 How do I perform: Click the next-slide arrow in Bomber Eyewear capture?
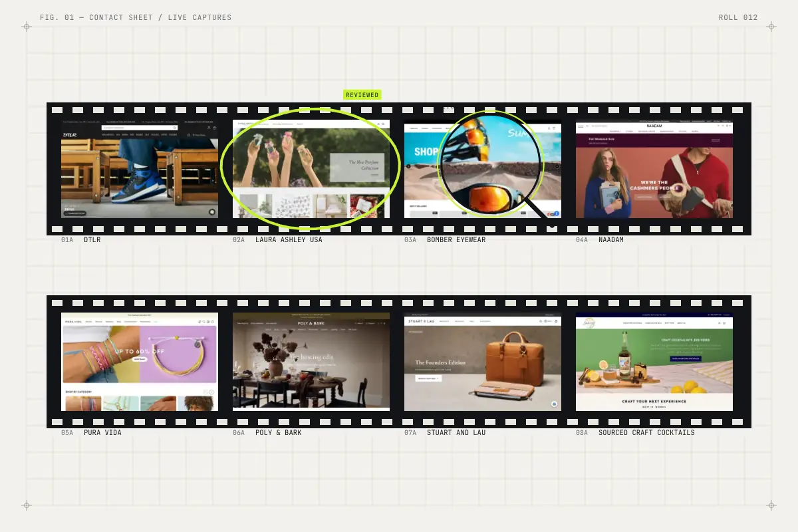tap(557, 166)
